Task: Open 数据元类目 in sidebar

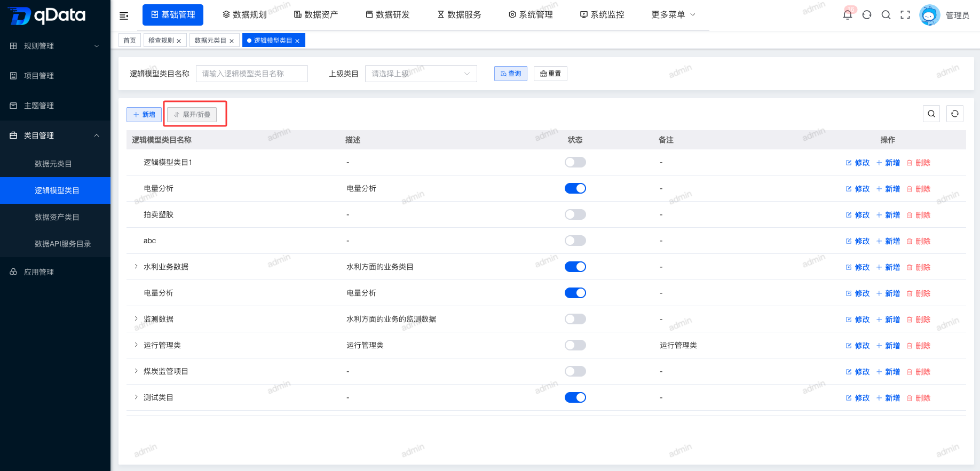Action: (x=55, y=164)
